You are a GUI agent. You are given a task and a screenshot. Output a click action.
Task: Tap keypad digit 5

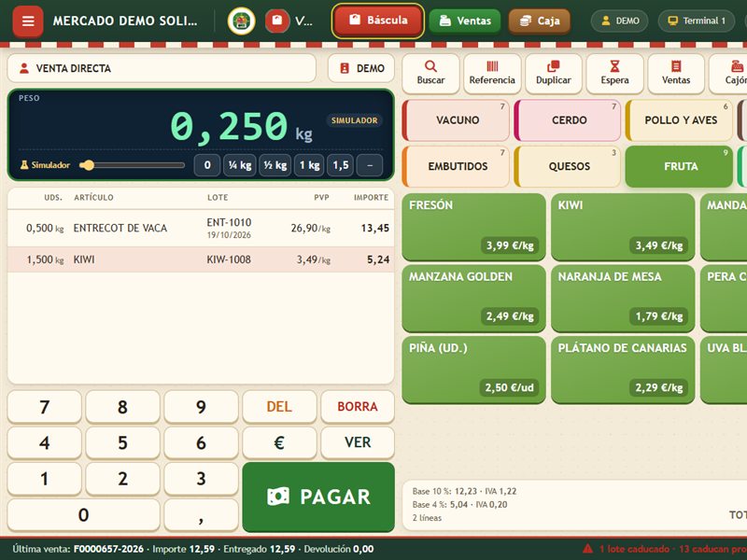[122, 442]
